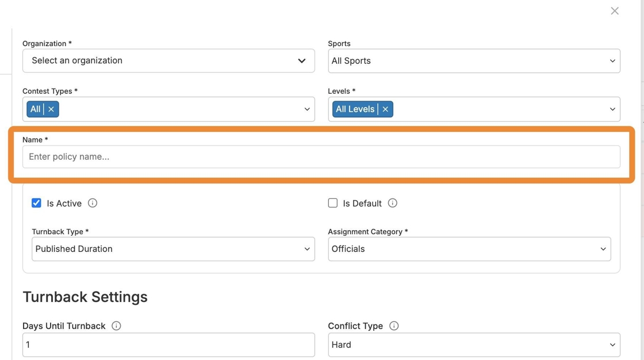The height and width of the screenshot is (360, 644).
Task: Open the Turnback Type dropdown
Action: click(173, 249)
